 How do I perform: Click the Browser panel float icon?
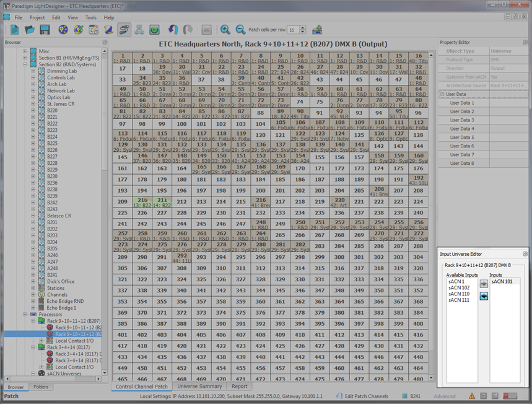pos(105,42)
